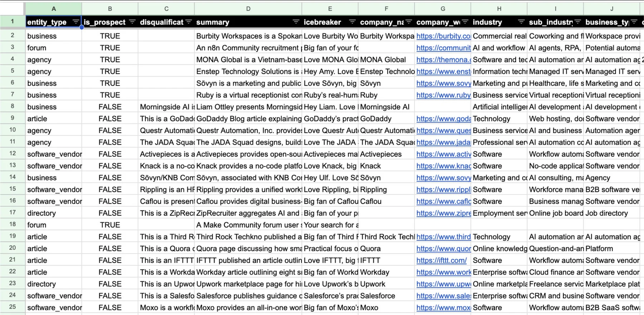
Task: Select the 'Workday' company name cell
Action: 386,272
